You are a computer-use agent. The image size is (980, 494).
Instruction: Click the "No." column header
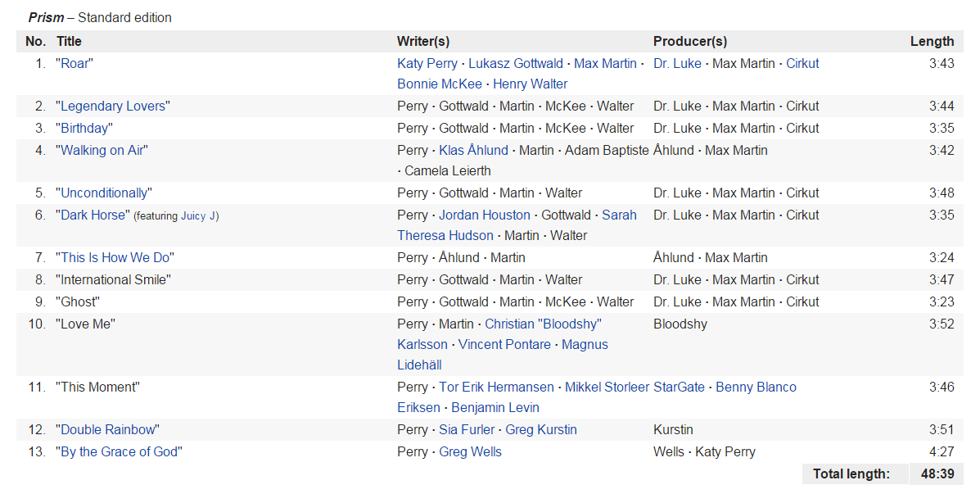(36, 41)
